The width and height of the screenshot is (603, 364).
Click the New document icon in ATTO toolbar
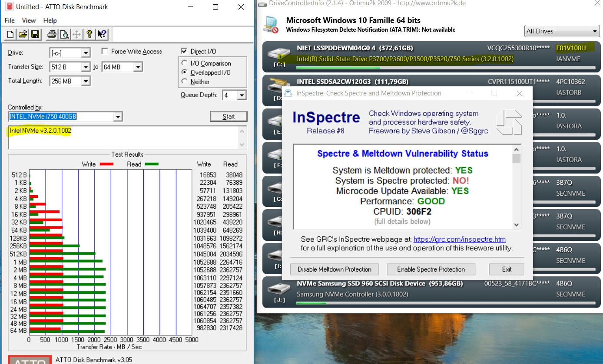pos(10,34)
